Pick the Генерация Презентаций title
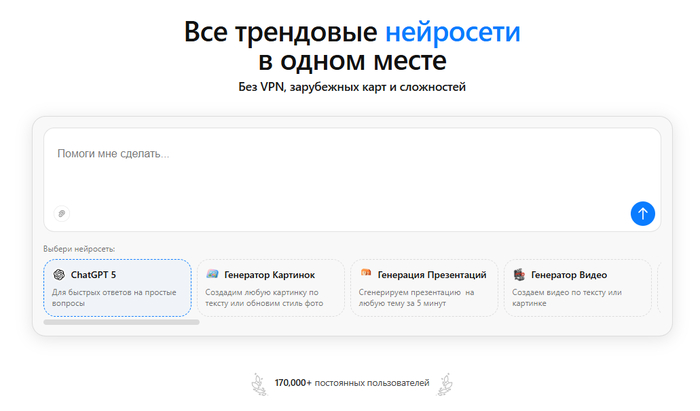This screenshot has height=411, width=700. (432, 275)
